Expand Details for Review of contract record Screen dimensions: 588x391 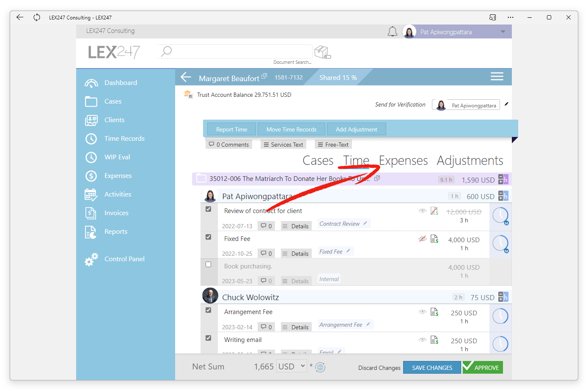click(295, 226)
